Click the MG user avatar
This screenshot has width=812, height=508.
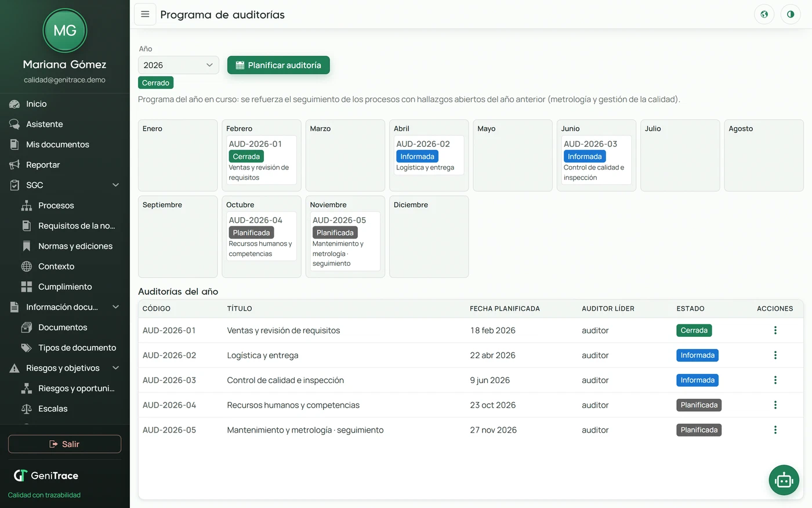[65, 30]
